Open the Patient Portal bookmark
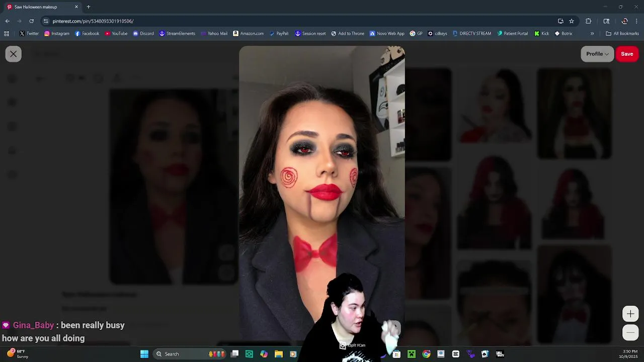Viewport: 644px width, 362px height. pos(512,34)
